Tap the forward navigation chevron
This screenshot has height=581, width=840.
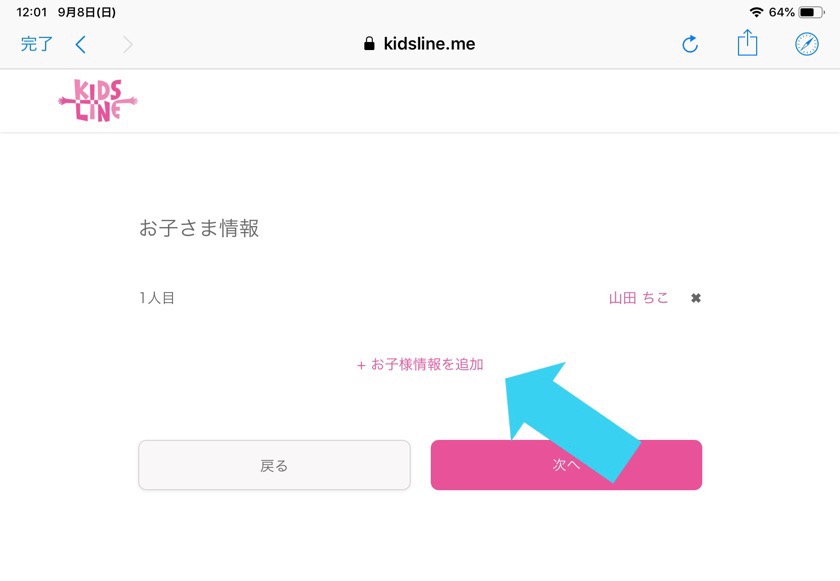(x=128, y=44)
